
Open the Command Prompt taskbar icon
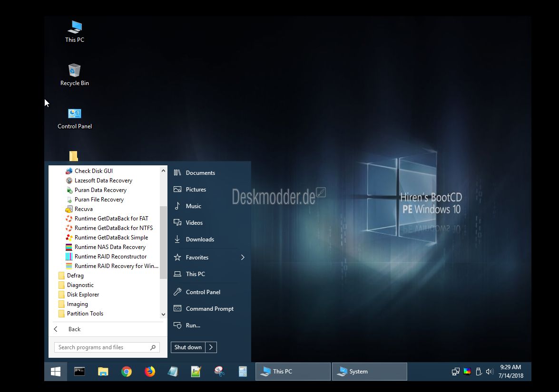click(79, 372)
